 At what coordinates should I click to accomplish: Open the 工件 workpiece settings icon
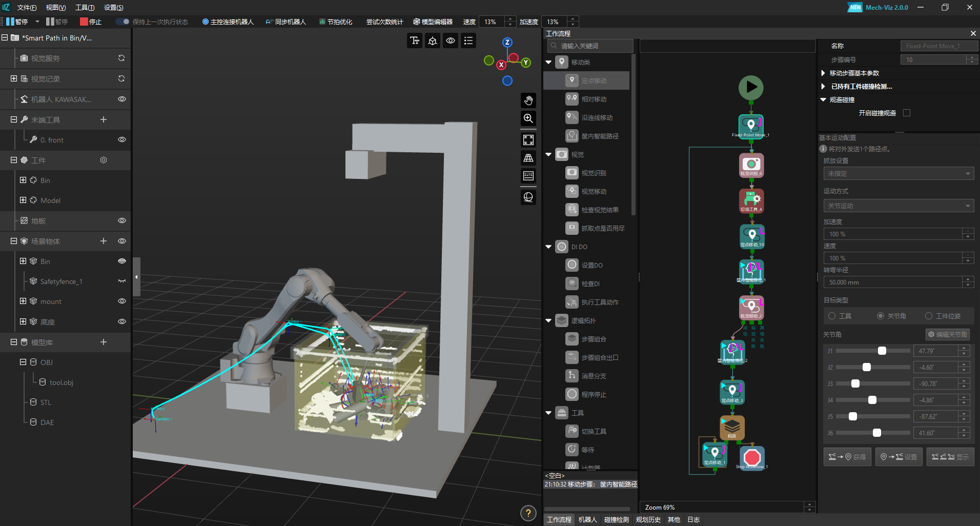pos(104,160)
